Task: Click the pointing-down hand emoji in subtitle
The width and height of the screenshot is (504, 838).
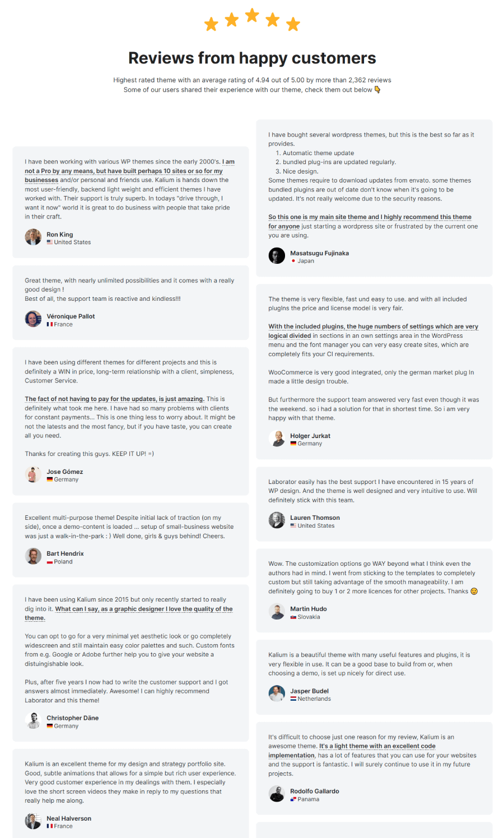Action: coord(377,90)
